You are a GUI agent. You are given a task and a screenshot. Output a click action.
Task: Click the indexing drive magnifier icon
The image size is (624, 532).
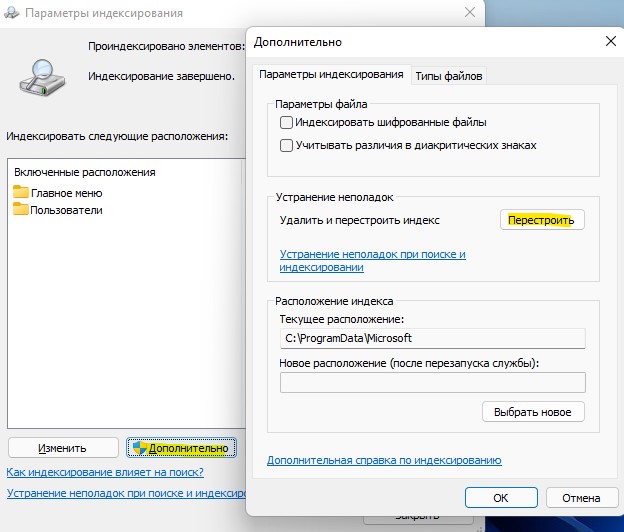(x=42, y=78)
